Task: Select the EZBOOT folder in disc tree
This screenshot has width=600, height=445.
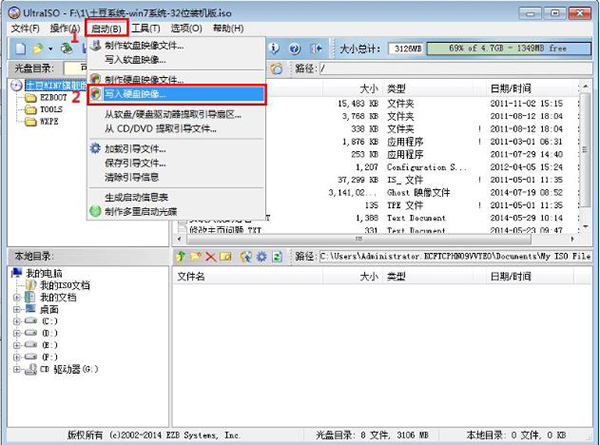Action: (46, 98)
